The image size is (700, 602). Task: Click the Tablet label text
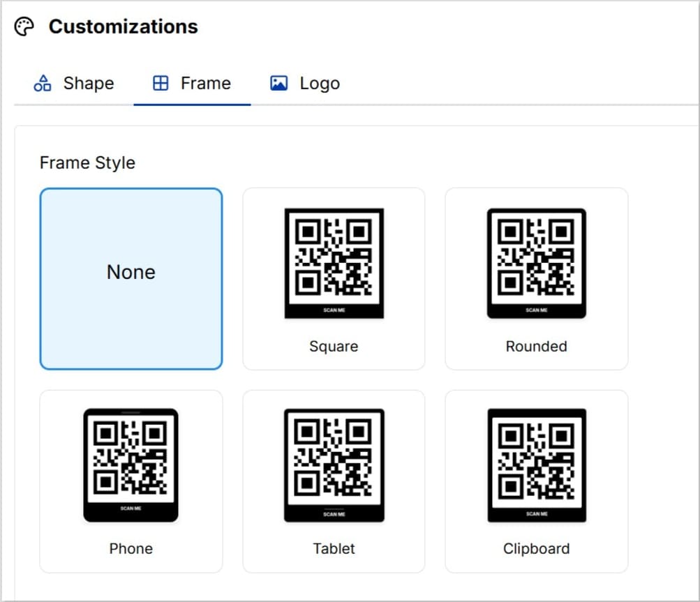[334, 548]
